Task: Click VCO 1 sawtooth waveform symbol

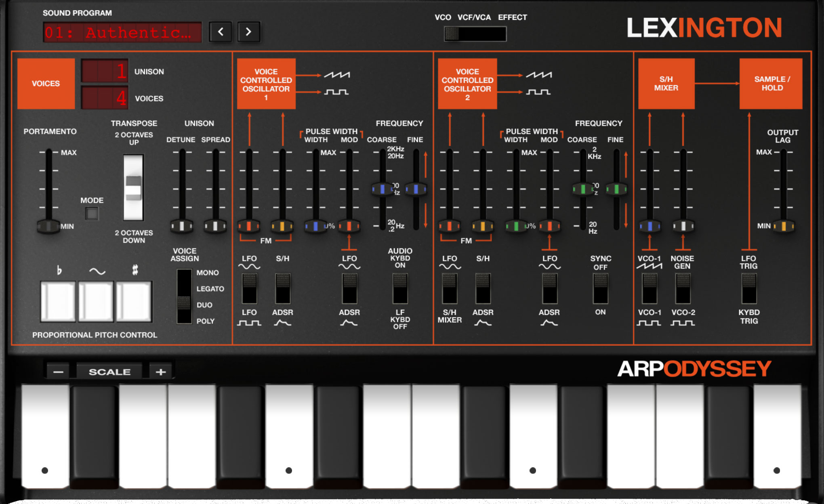Action: [337, 75]
